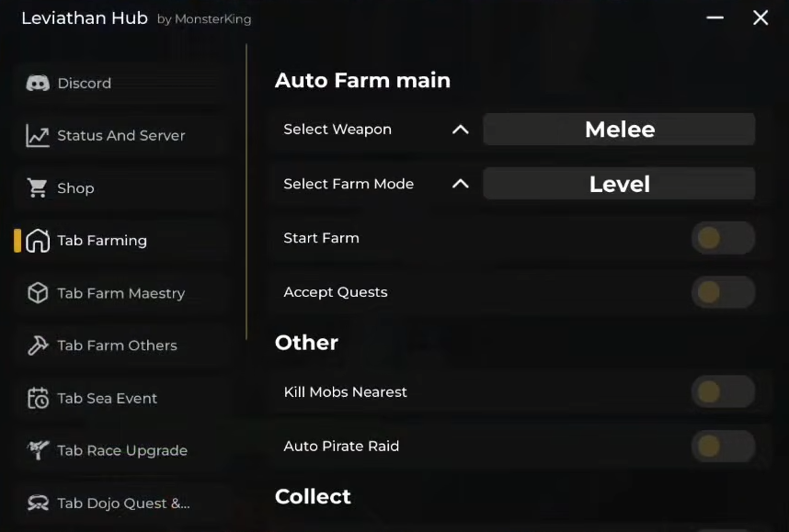Image resolution: width=789 pixels, height=532 pixels.
Task: Click the Tab Farming home icon
Action: pos(38,241)
